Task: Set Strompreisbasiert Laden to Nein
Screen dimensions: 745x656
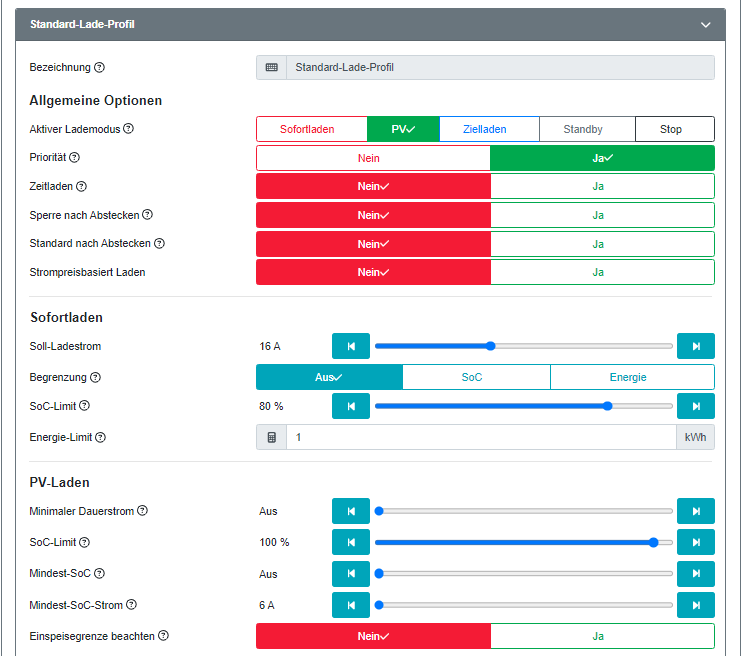Action: click(x=373, y=272)
